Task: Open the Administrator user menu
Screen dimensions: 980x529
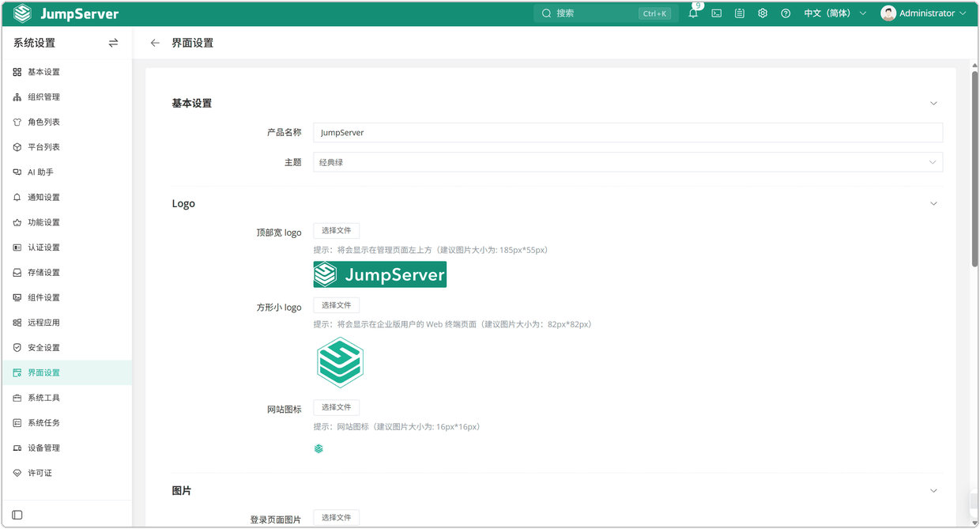Action: point(924,13)
